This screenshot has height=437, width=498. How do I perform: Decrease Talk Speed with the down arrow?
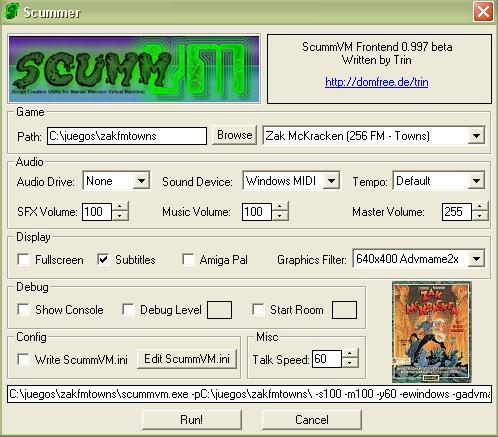coord(350,363)
